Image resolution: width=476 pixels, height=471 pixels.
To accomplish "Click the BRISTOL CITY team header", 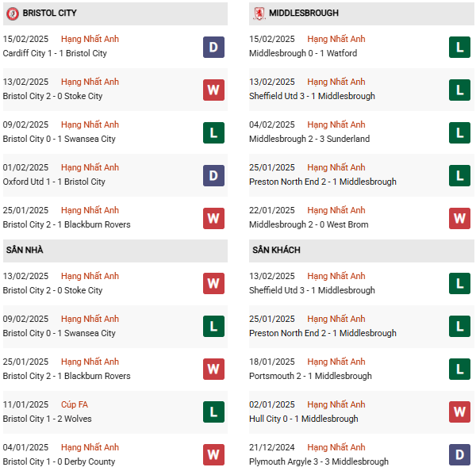I will pos(49,13).
